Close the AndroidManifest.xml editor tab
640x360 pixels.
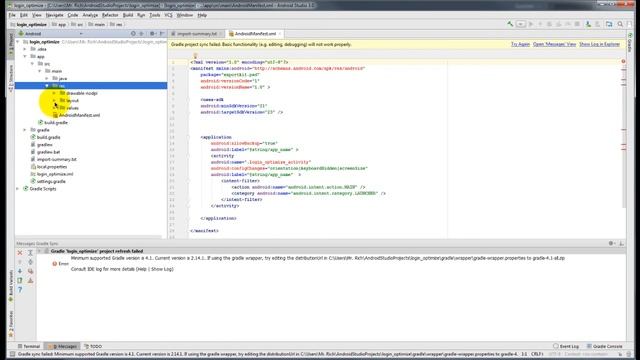click(280, 33)
